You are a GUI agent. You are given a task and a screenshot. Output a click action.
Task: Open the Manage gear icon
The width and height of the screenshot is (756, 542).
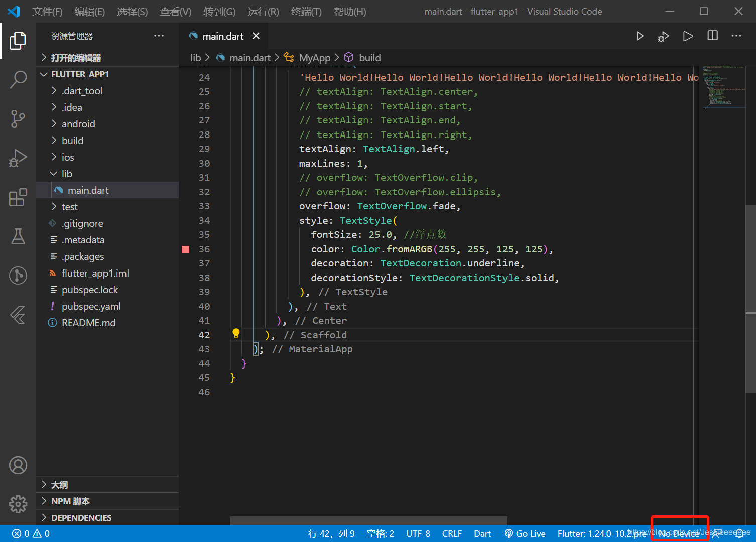[x=18, y=504]
